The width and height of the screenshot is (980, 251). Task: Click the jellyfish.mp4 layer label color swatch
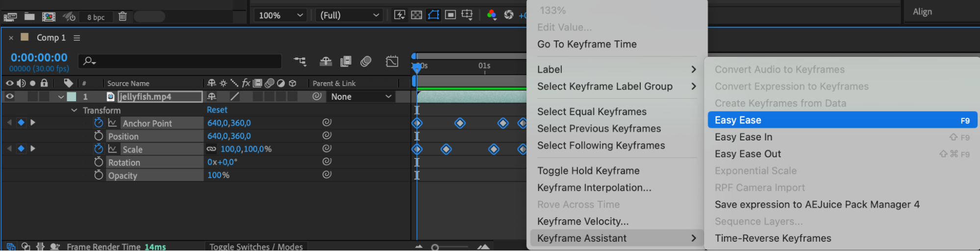[x=72, y=97]
